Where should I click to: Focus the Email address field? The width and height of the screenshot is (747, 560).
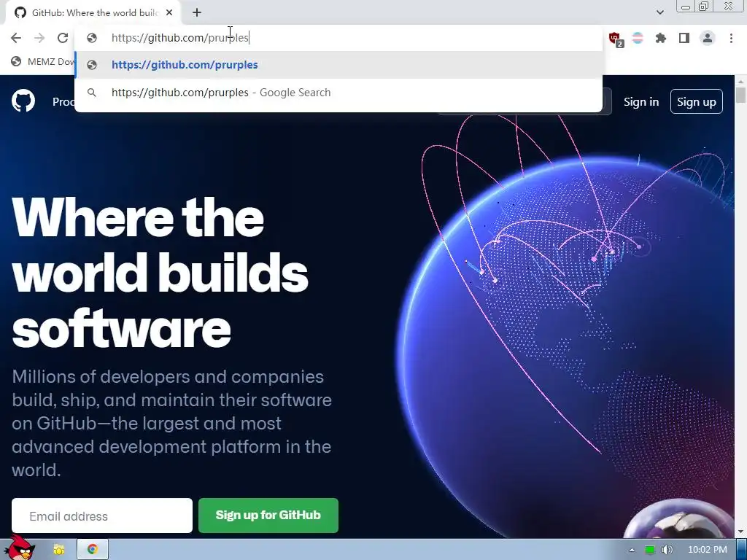click(102, 516)
